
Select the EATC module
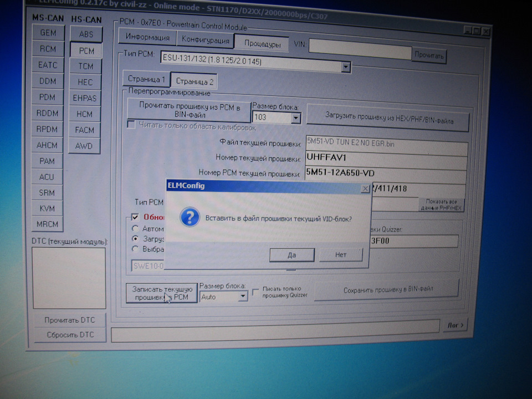pyautogui.click(x=48, y=65)
